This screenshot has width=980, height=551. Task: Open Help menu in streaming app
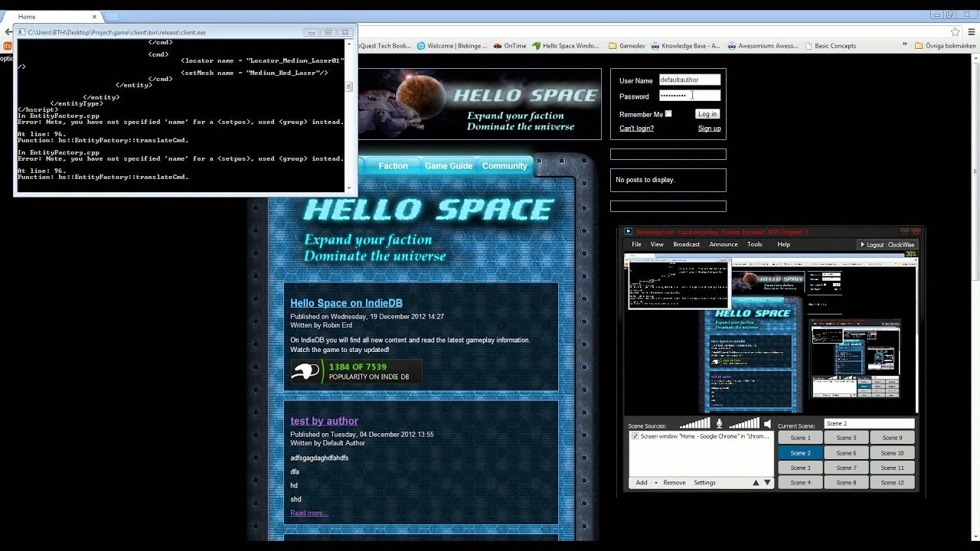[783, 244]
